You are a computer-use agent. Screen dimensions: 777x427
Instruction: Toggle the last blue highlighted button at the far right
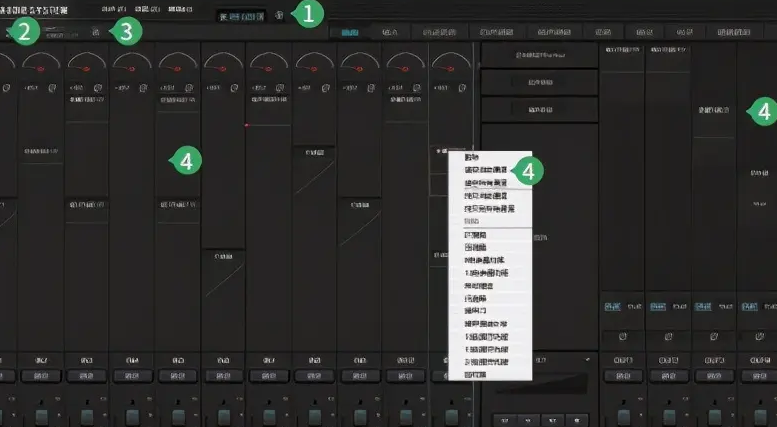[749, 307]
